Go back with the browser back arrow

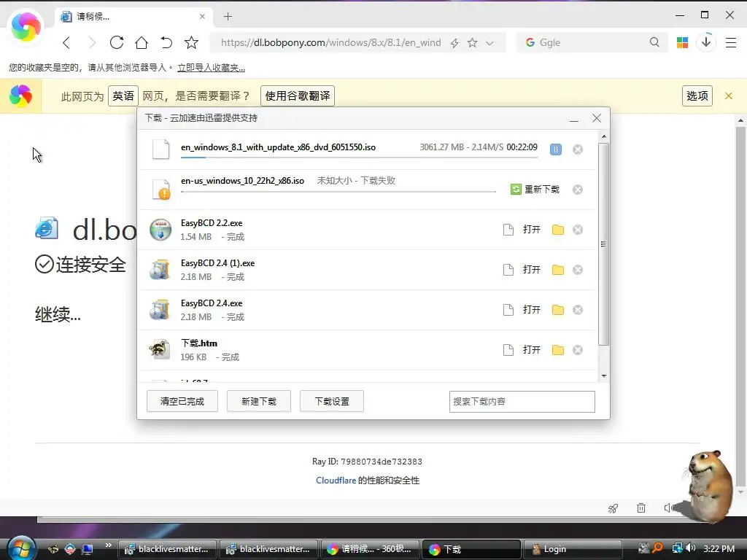coord(66,43)
